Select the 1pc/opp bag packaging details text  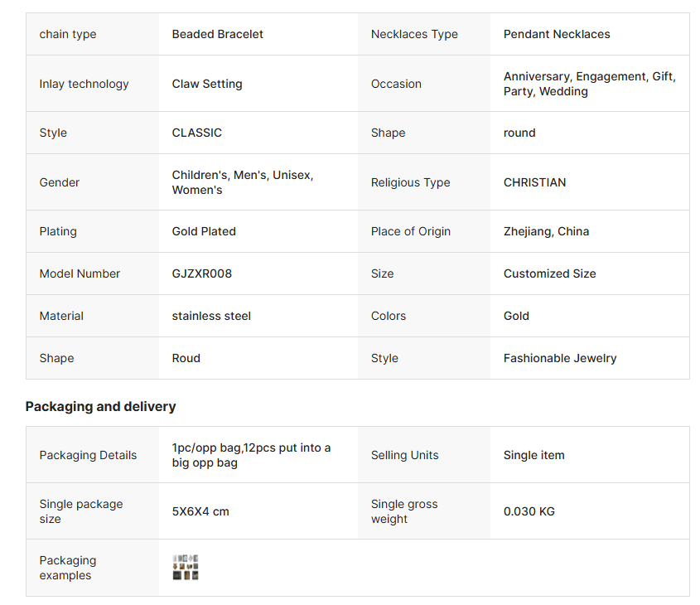(251, 455)
